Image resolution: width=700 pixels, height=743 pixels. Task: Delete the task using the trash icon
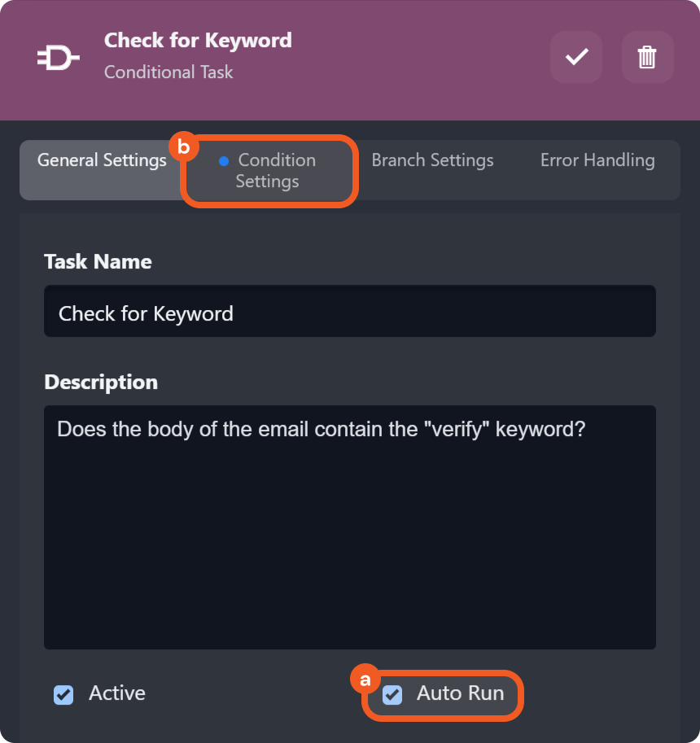[647, 57]
